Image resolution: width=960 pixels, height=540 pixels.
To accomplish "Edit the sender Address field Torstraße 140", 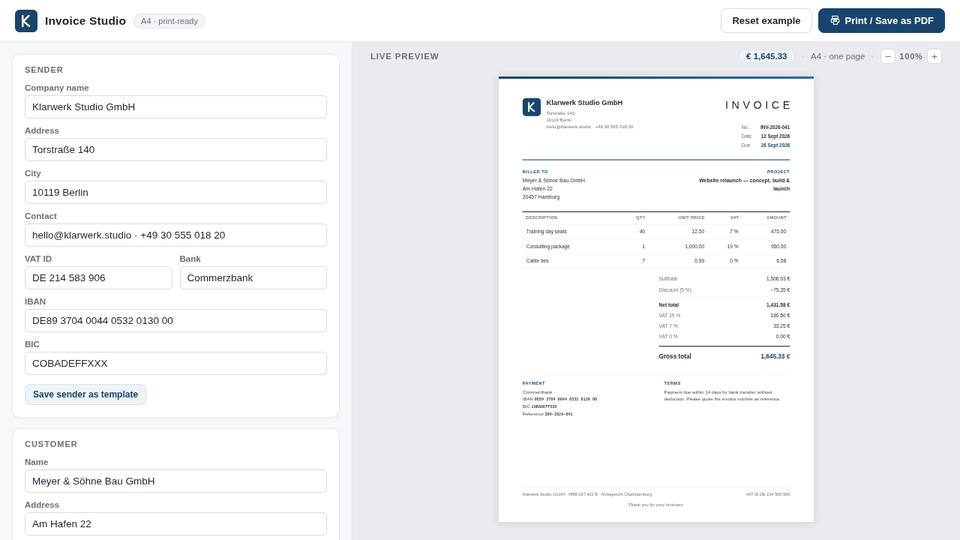I will click(x=176, y=149).
